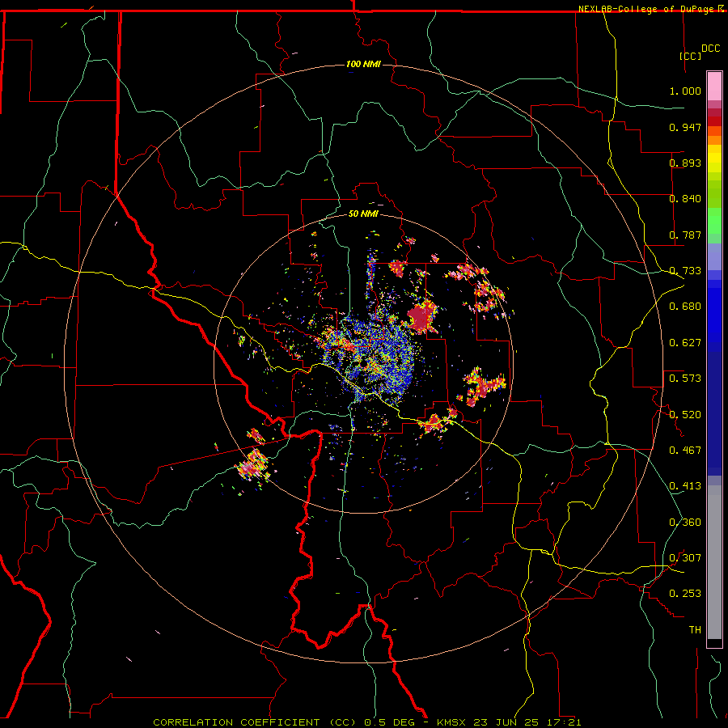
Task: Click the pink segment at top of color bar
Action: pyautogui.click(x=714, y=87)
